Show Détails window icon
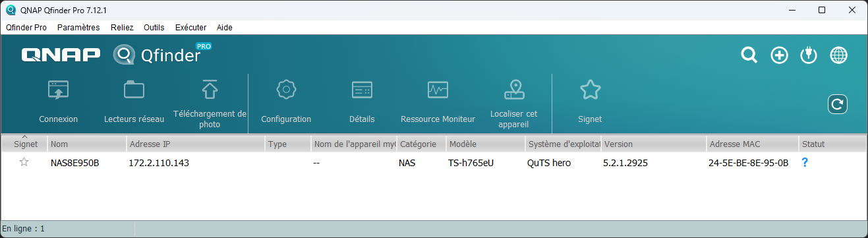The height and width of the screenshot is (238, 868). (x=362, y=90)
